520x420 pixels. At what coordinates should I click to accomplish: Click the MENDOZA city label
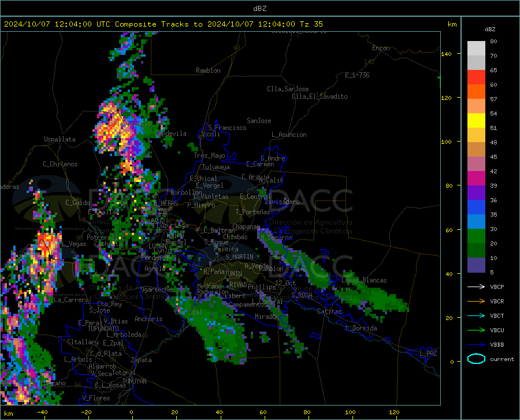click(x=154, y=211)
